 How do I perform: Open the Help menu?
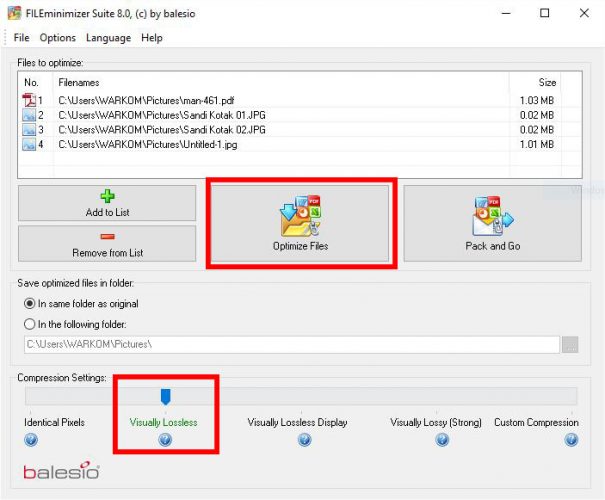pyautogui.click(x=152, y=38)
